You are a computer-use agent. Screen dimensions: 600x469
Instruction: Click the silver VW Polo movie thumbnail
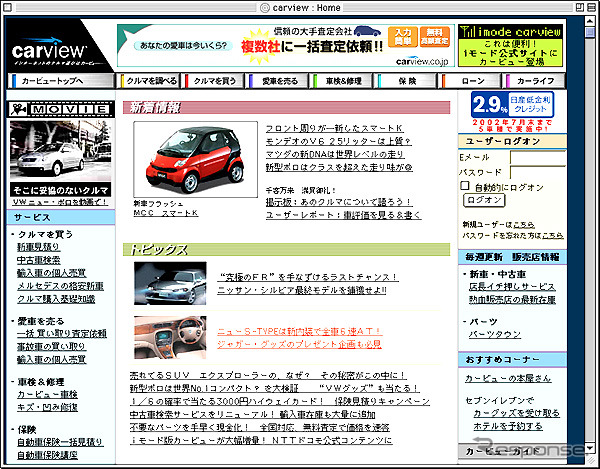point(60,151)
